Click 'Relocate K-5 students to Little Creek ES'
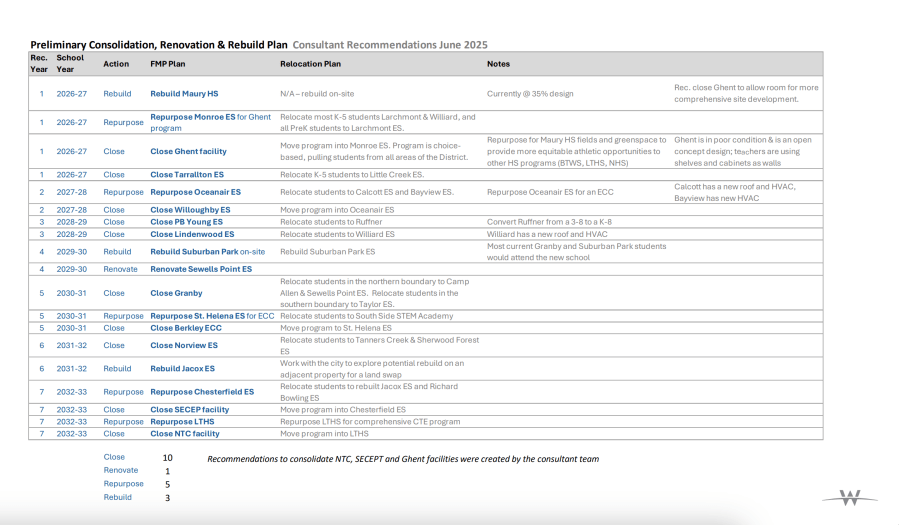The width and height of the screenshot is (899, 525). click(x=352, y=174)
